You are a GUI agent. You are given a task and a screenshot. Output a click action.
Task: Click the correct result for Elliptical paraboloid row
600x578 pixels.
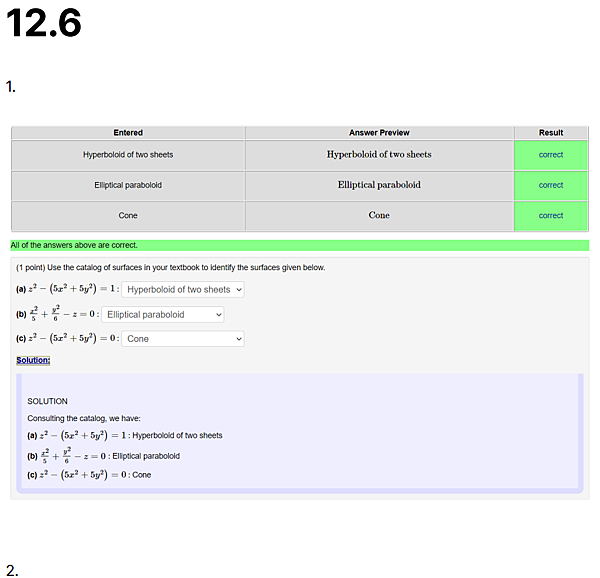551,185
